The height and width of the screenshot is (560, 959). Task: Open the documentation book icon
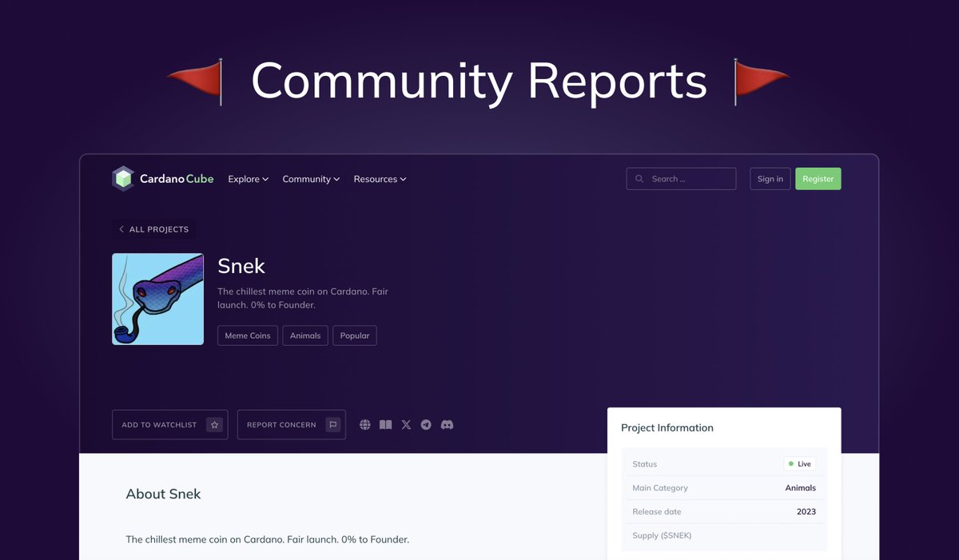pyautogui.click(x=386, y=425)
